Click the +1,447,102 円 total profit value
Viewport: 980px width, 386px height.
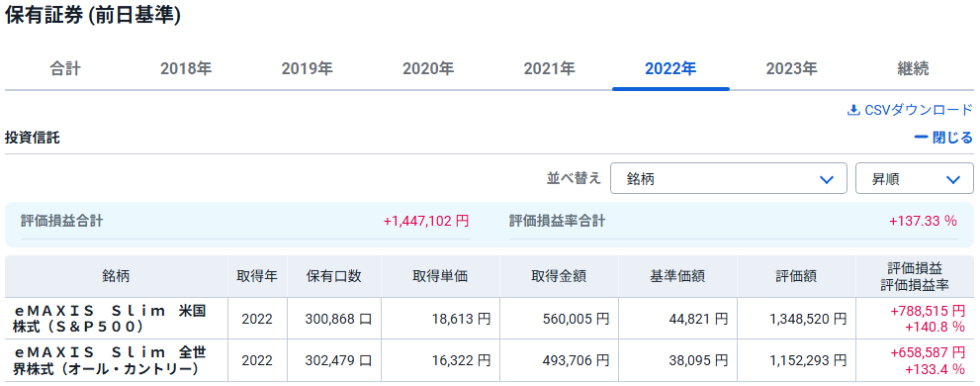[426, 221]
